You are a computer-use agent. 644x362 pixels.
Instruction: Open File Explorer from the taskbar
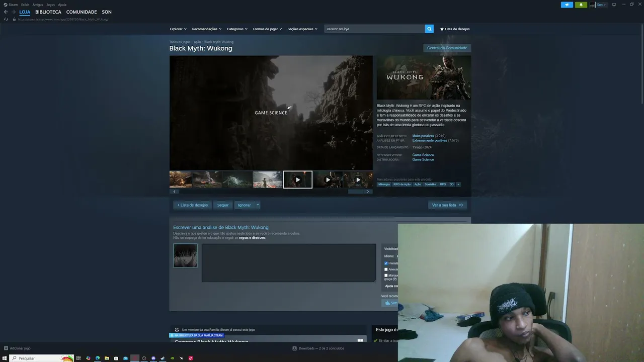[x=107, y=358]
